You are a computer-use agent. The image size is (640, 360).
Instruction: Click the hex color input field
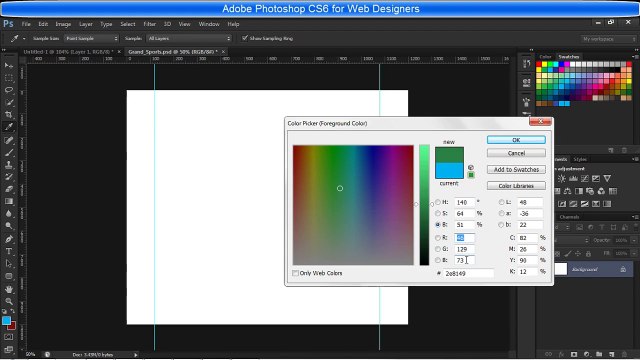coord(468,273)
